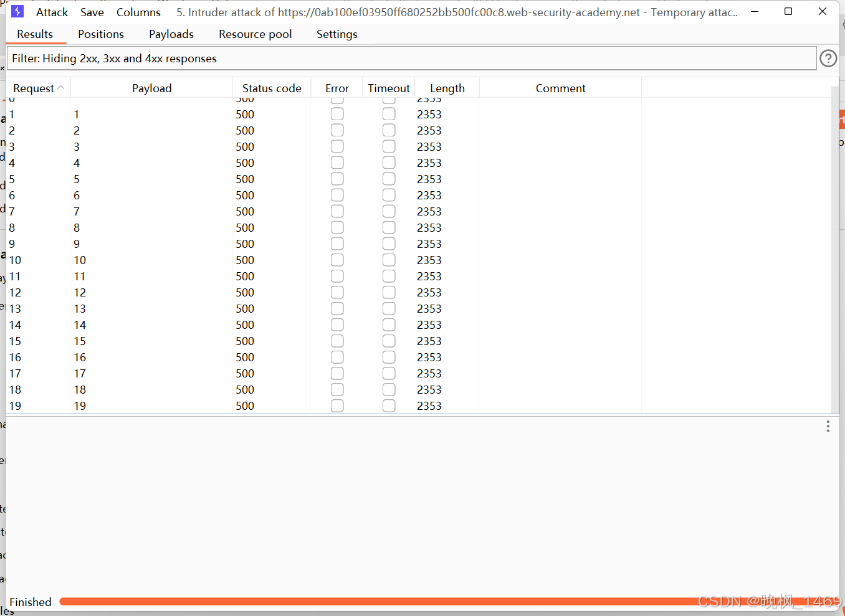Screen dimensions: 845x616
Task: Switch to the Positions tab
Action: (101, 34)
